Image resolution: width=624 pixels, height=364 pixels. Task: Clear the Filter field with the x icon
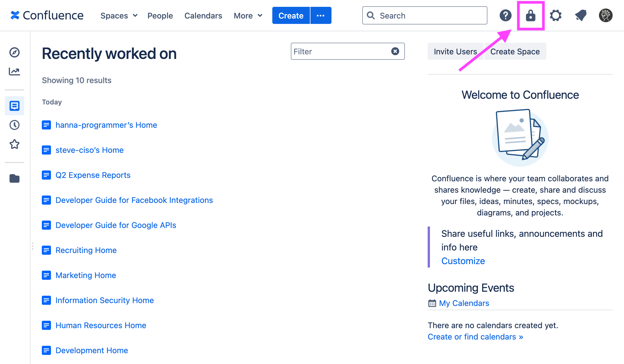pyautogui.click(x=395, y=51)
